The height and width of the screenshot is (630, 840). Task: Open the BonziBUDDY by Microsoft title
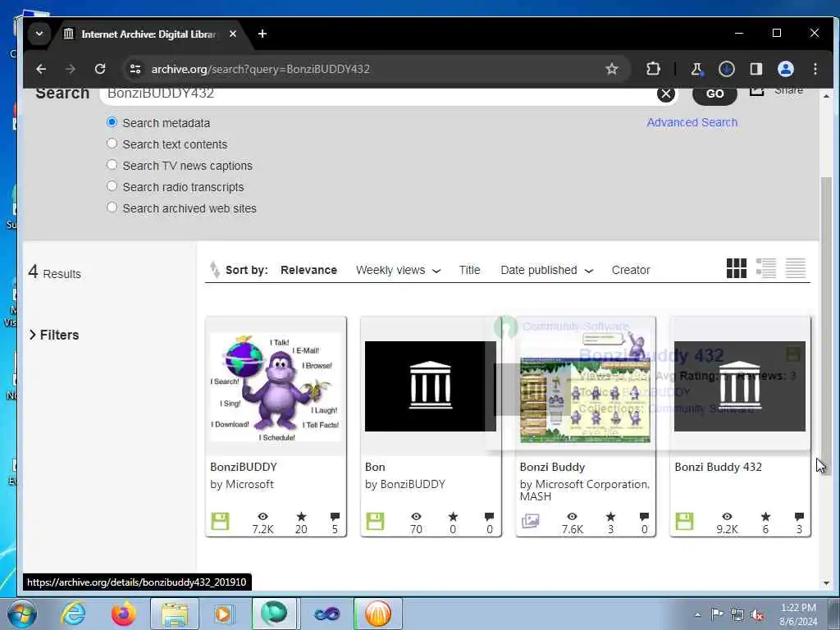coord(243,467)
